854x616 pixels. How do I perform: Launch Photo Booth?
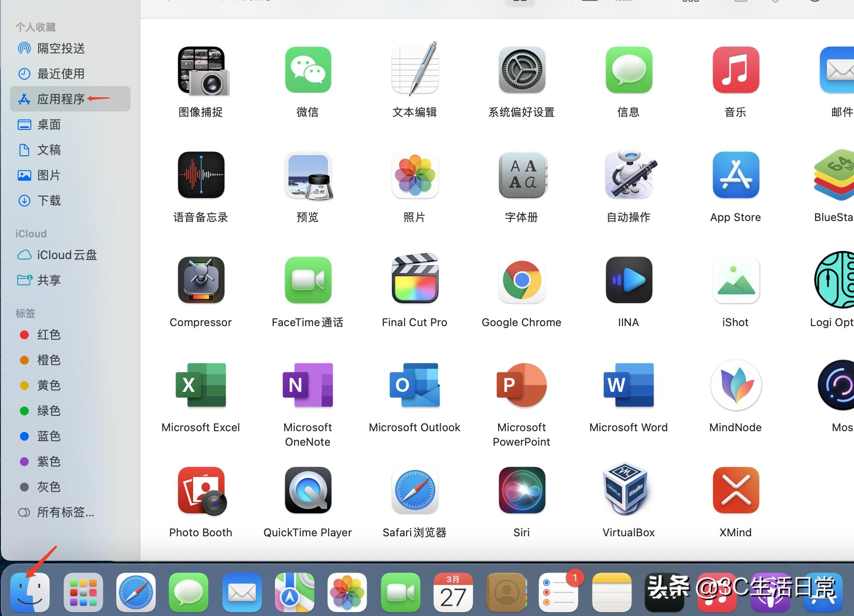200,491
